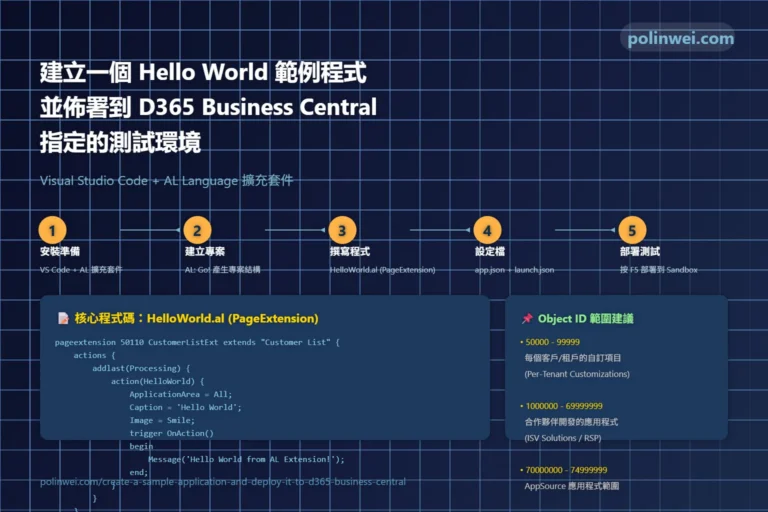The height and width of the screenshot is (512, 768).
Task: Click the title line 指定的測試環境
Action: (x=120, y=143)
